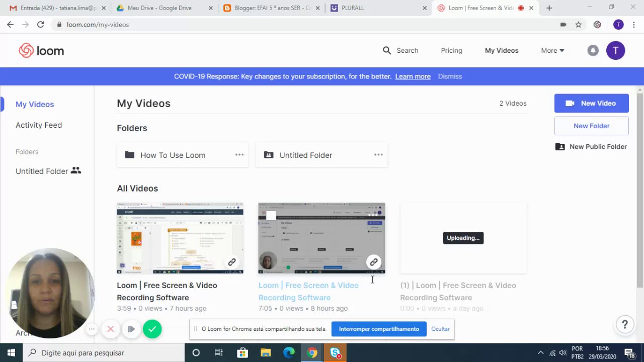Close the Loom browser tab
644x362 pixels.
pyautogui.click(x=531, y=8)
